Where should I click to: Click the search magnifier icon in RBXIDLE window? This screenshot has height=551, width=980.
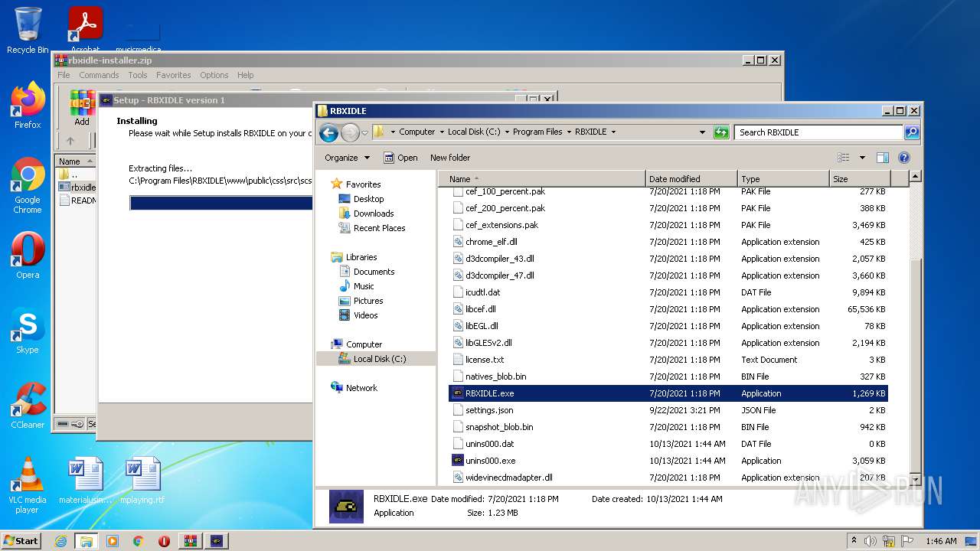pos(912,132)
